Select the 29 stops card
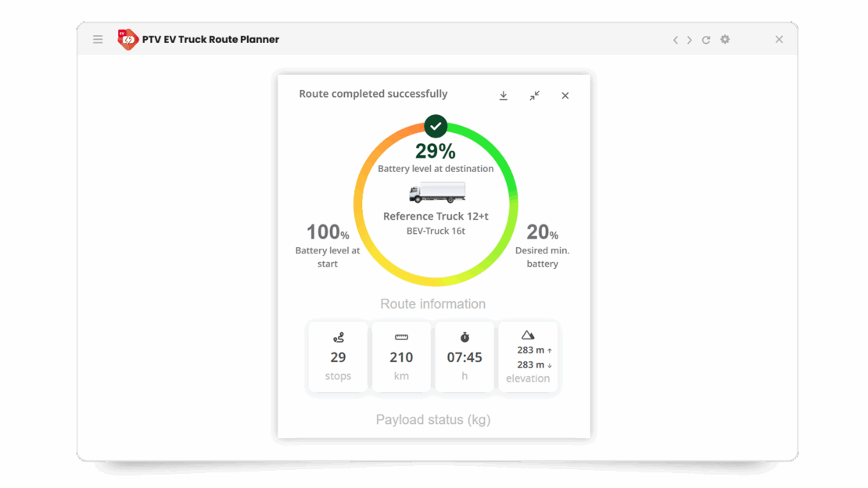 pyautogui.click(x=338, y=357)
